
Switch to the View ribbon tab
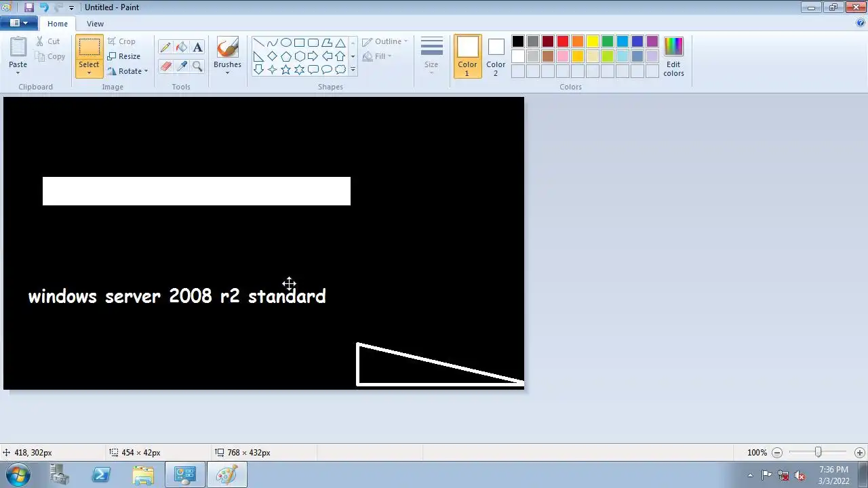95,24
